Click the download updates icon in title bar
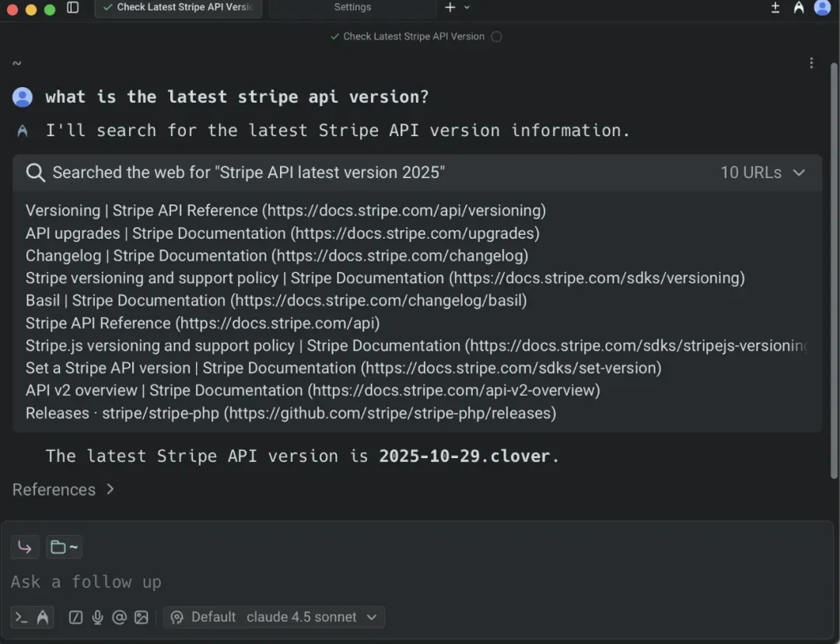Screen dimensions: 840x644 (775, 8)
